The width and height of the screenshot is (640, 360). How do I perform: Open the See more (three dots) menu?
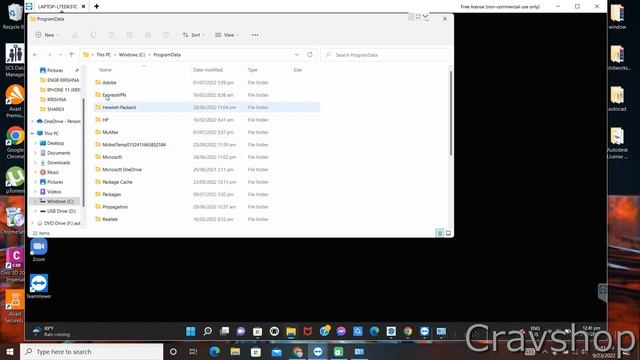255,35
